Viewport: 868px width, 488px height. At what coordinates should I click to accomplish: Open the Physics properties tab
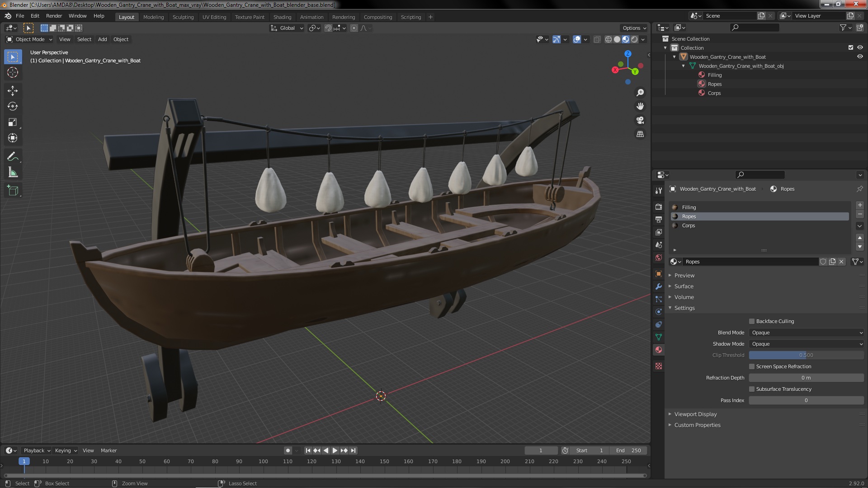[x=659, y=312]
